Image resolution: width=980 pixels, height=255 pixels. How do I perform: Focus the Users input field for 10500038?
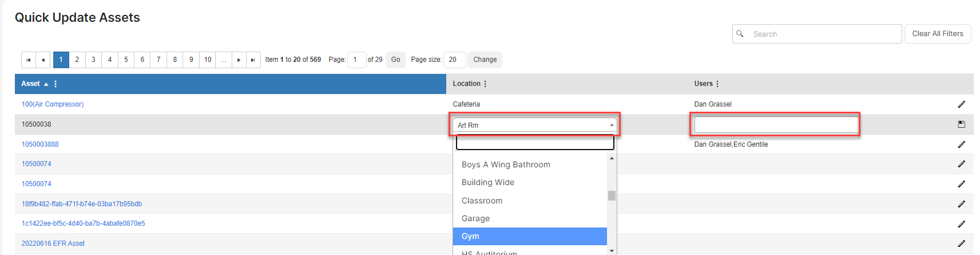[x=776, y=124]
